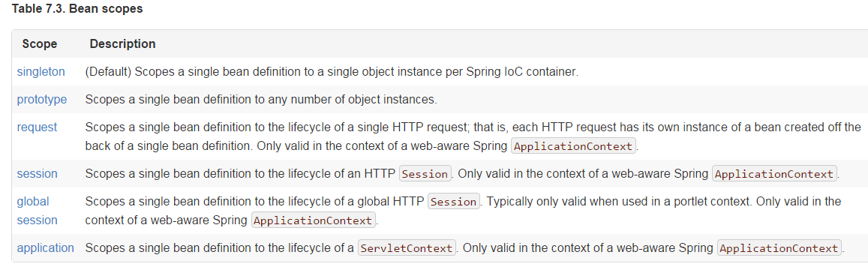This screenshot has height=279, width=868.
Task: Click the prototype description text
Action: tap(261, 100)
